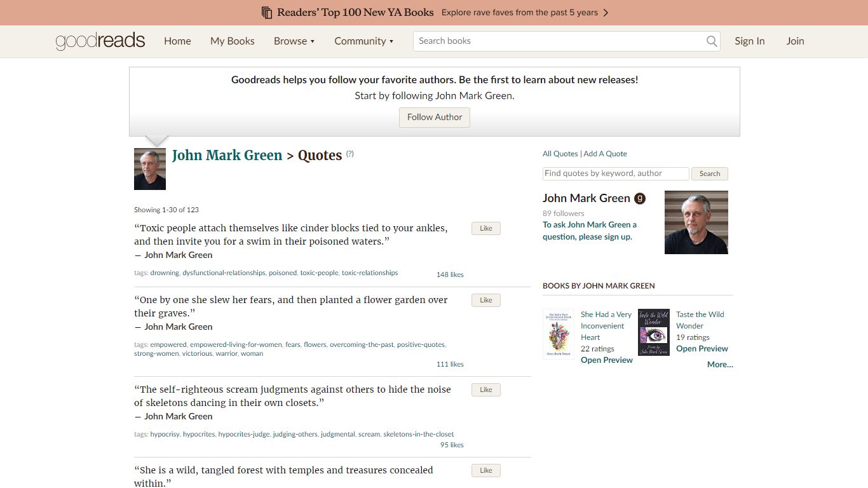Click the Sign In link
This screenshot has width=868, height=488.
coord(750,41)
